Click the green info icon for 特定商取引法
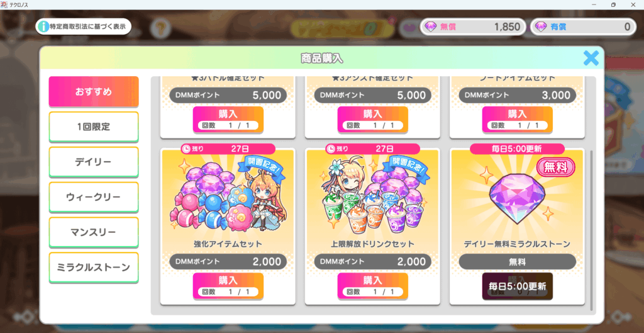644x333 pixels. (43, 26)
